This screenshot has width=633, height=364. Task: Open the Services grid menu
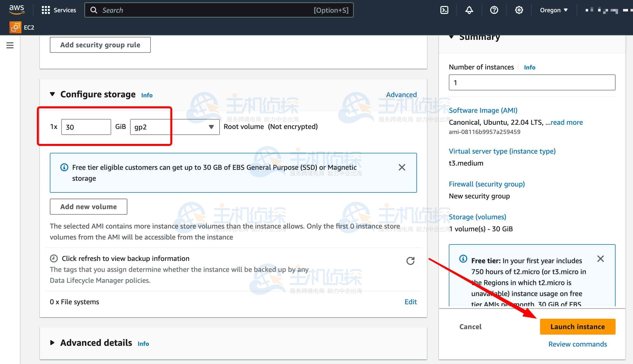pyautogui.click(x=59, y=10)
